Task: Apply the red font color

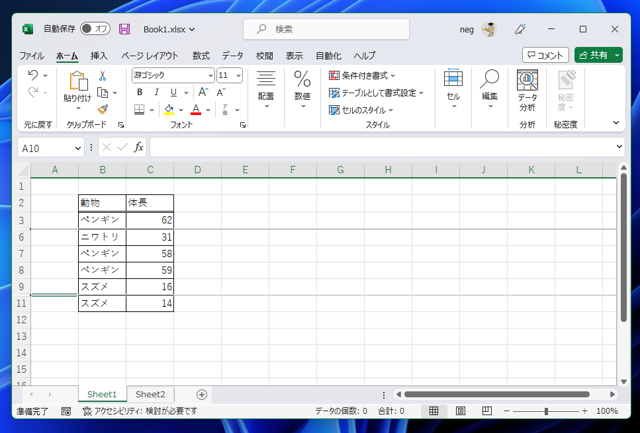Action: [x=196, y=109]
